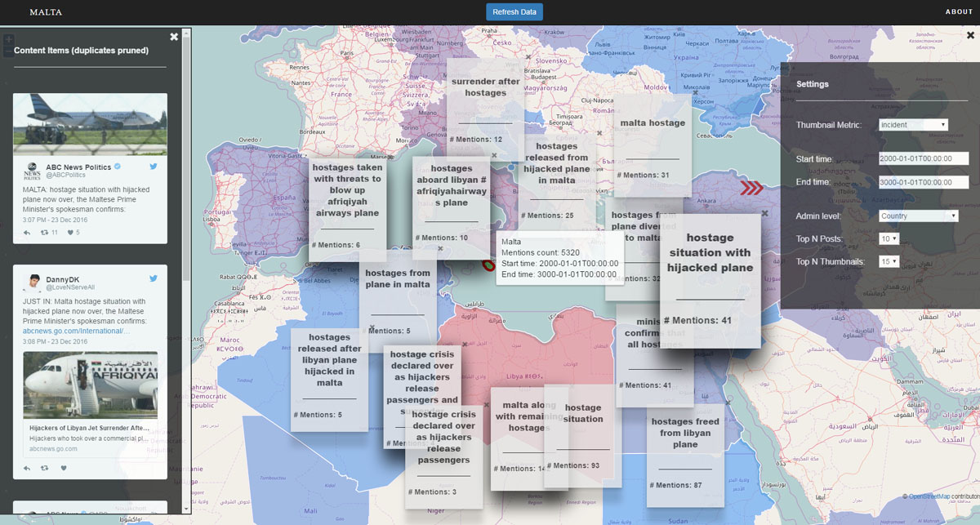Open the Top N Thumbnails dropdown
Image resolution: width=980 pixels, height=525 pixels.
pos(889,261)
